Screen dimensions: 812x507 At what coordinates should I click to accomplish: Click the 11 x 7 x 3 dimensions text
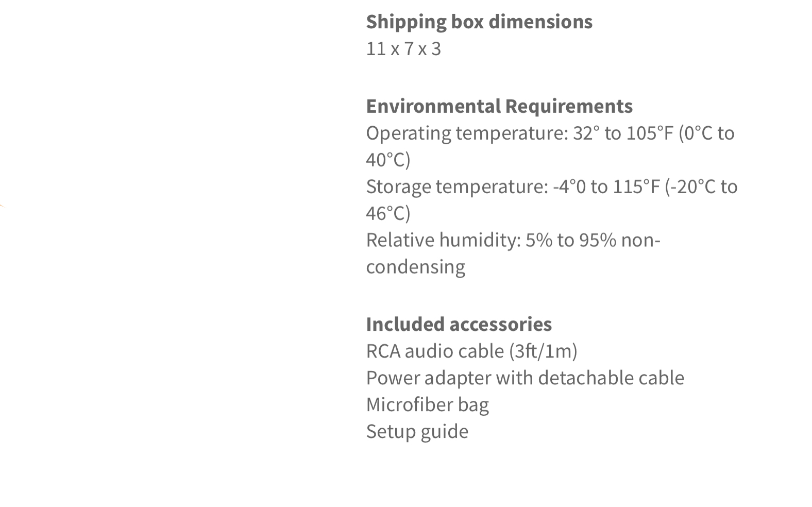point(403,48)
